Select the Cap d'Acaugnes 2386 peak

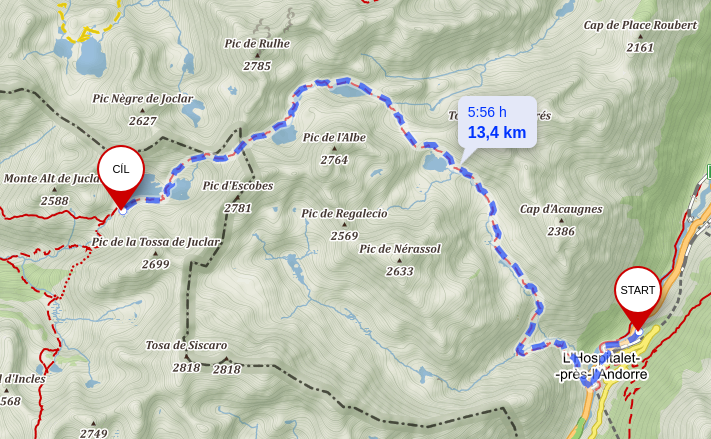pyautogui.click(x=561, y=220)
